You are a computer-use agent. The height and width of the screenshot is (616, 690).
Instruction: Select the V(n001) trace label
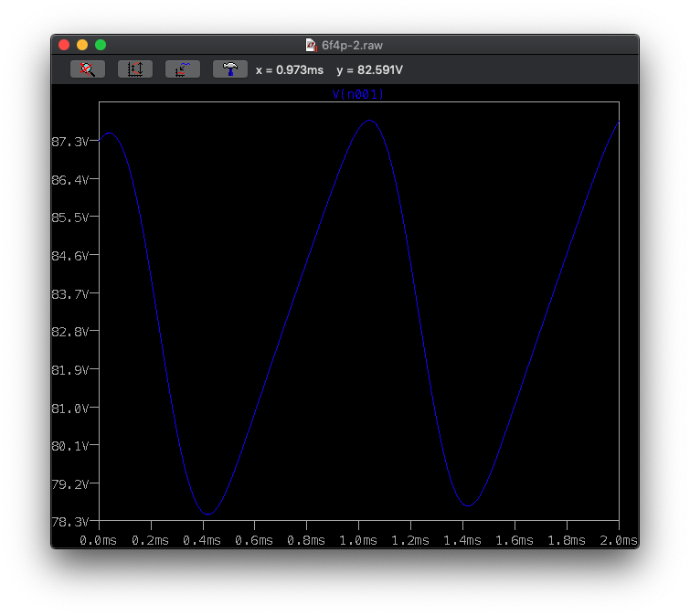tap(358, 94)
